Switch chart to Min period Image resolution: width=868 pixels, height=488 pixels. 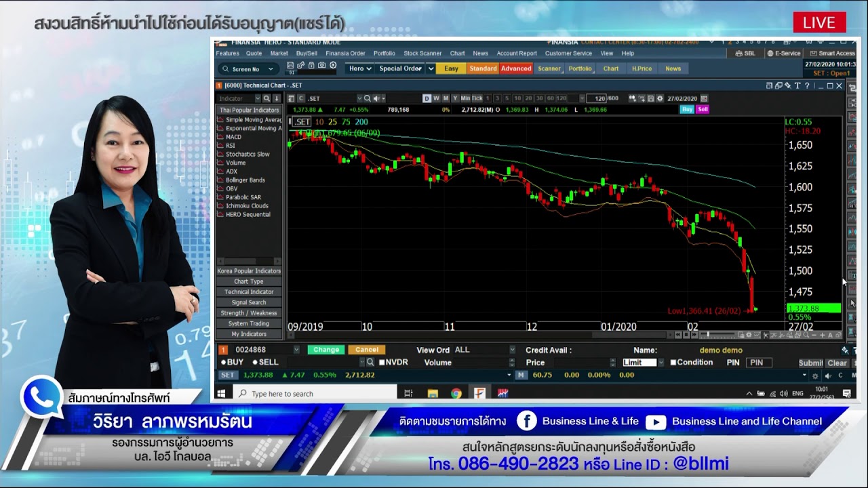(465, 98)
